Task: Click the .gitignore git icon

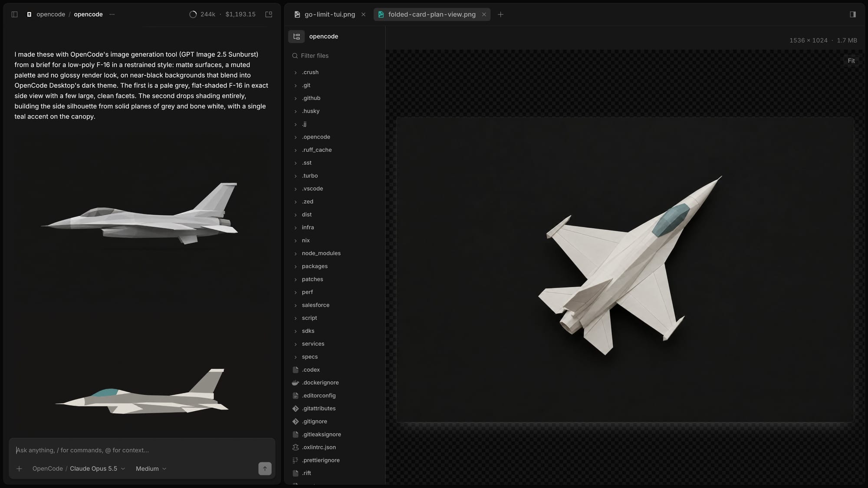Action: 296,422
